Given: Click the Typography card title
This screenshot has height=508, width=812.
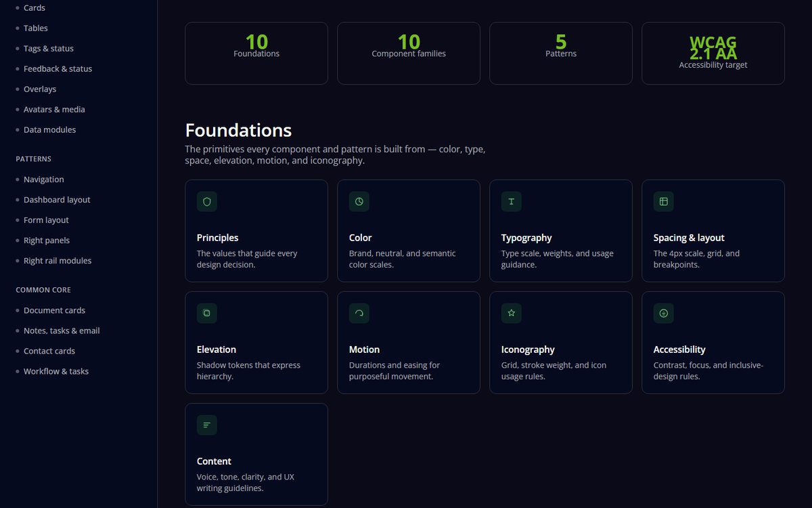Looking at the screenshot, I should [526, 238].
